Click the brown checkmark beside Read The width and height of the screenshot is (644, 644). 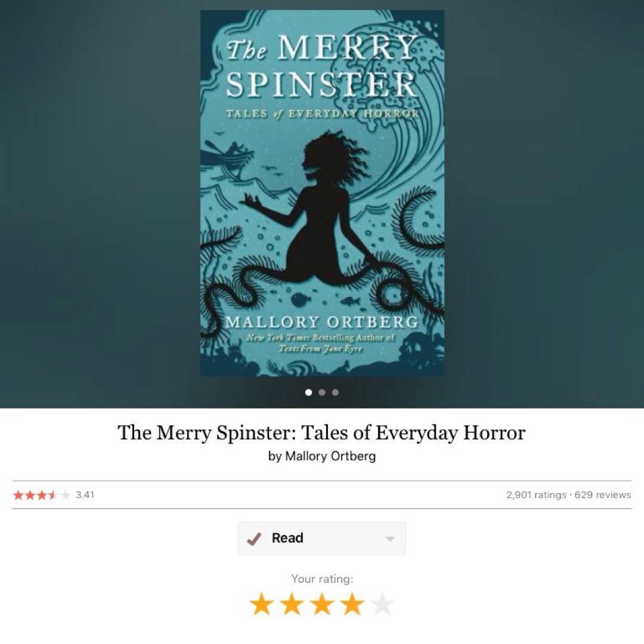(x=254, y=538)
